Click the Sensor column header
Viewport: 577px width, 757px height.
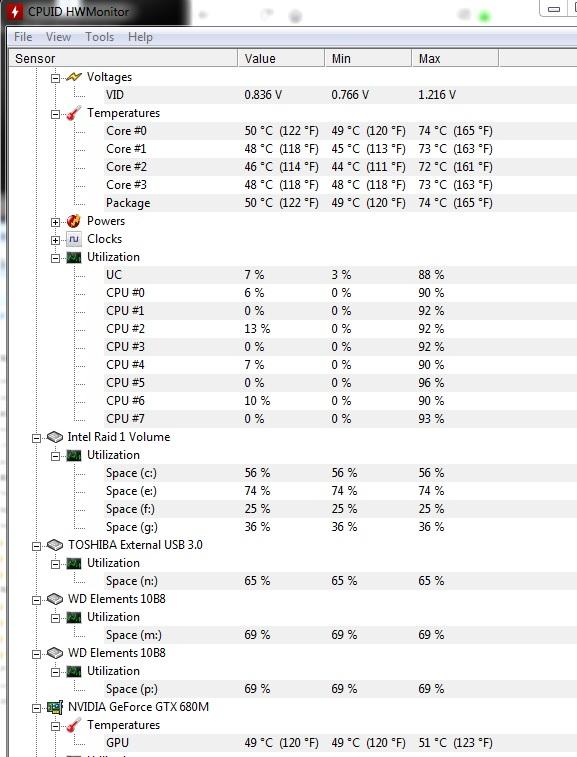123,58
